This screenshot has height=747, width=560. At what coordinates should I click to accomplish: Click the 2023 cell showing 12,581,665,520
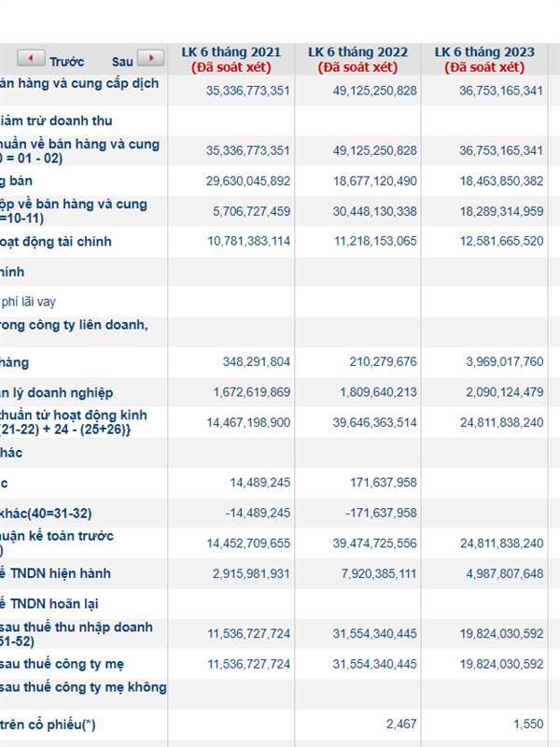[x=501, y=242]
